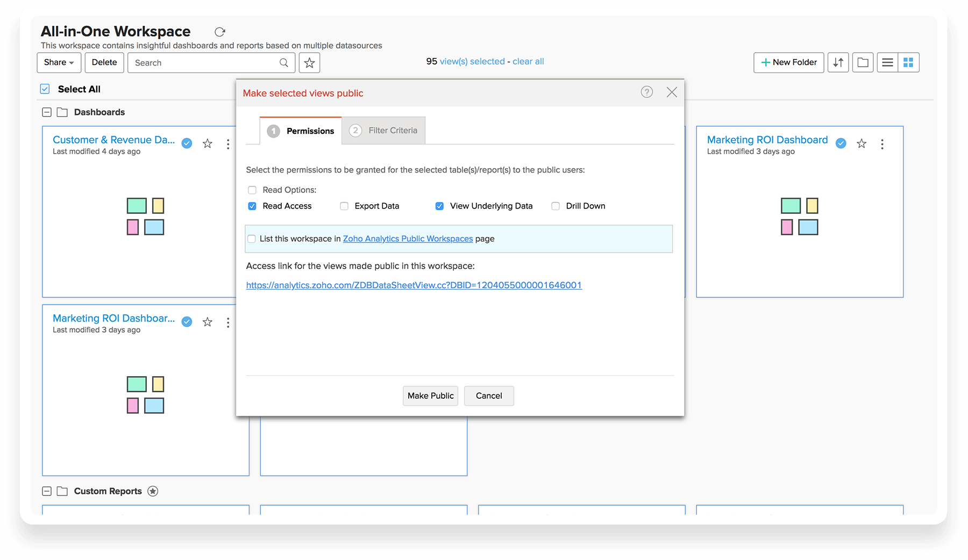This screenshot has height=560, width=968.
Task: Uncheck View Underlying Data permission
Action: [439, 206]
